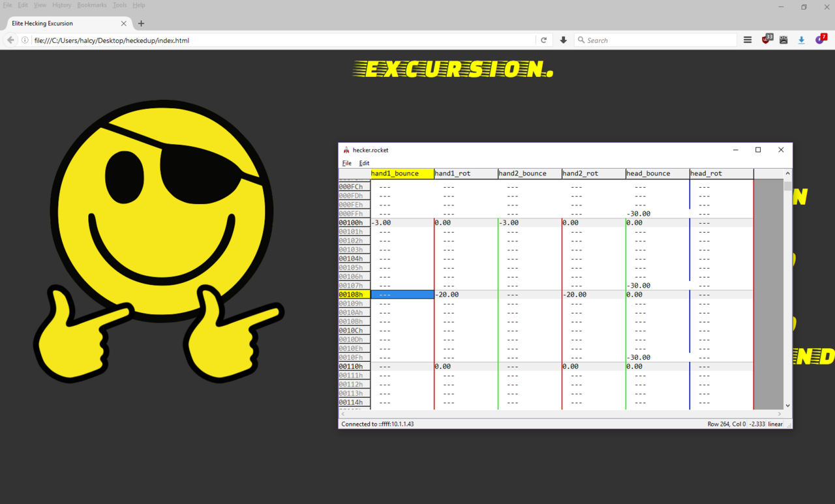Click the blue download extension icon

click(801, 40)
